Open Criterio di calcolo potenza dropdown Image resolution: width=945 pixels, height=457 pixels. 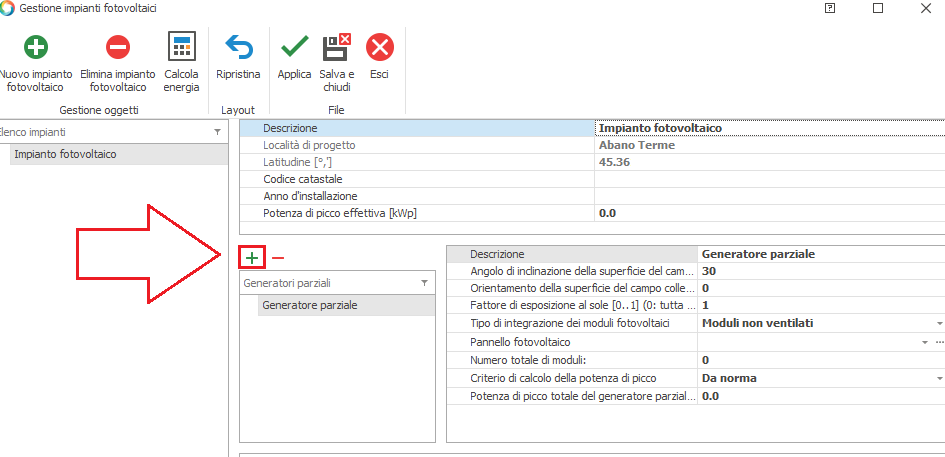[939, 379]
